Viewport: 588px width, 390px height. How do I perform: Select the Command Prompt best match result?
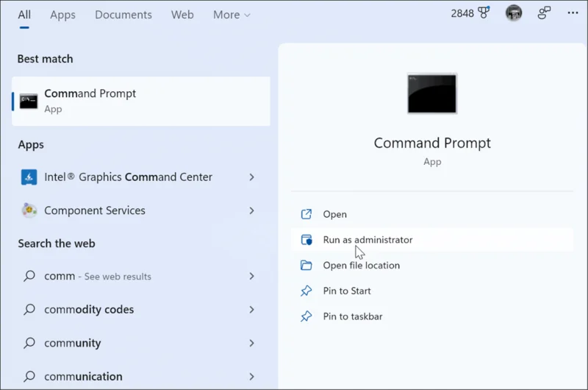[x=141, y=102]
